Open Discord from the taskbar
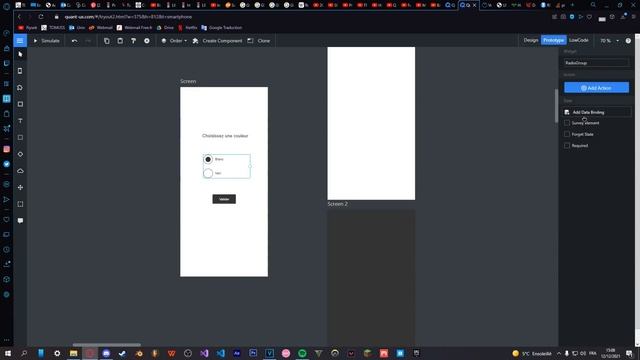This screenshot has height=360, width=640. point(106,353)
